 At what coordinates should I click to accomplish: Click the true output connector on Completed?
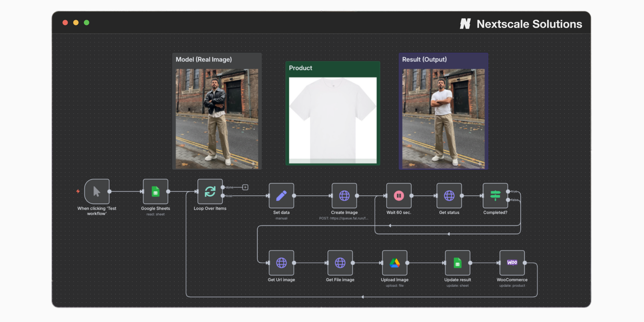508,191
